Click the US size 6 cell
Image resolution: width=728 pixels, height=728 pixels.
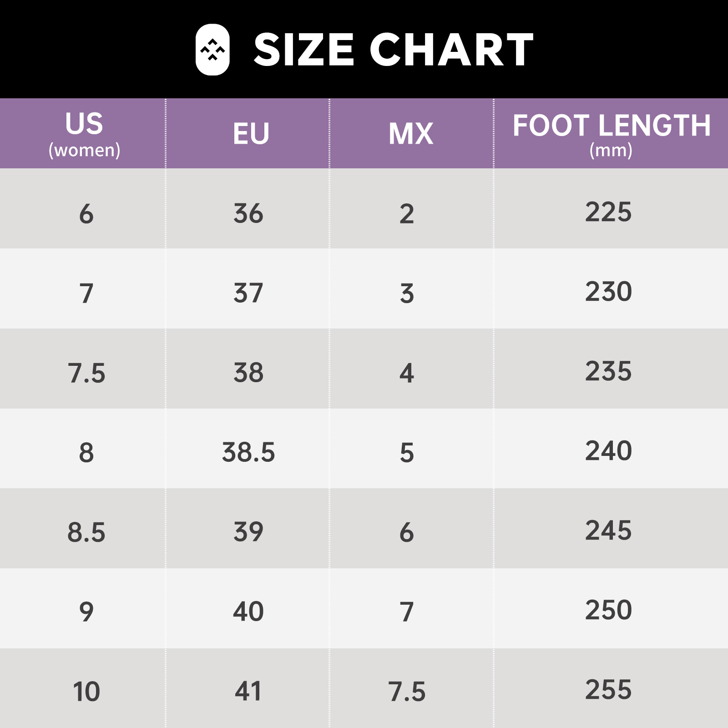click(x=83, y=208)
